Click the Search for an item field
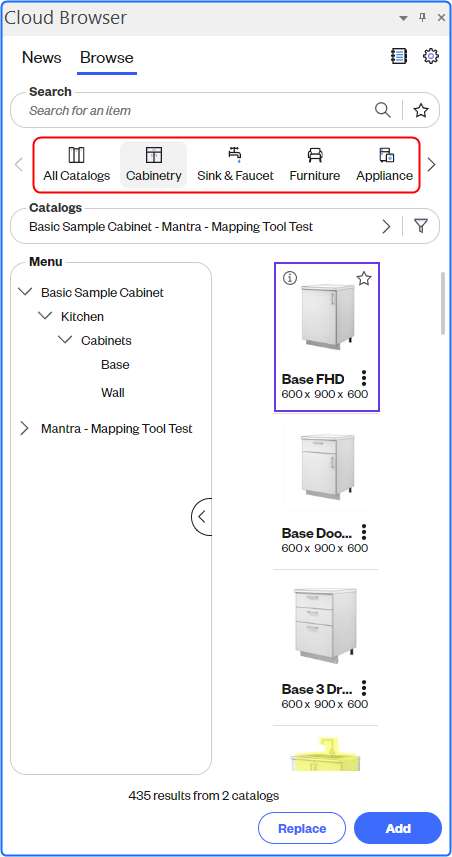The image size is (452, 857). click(197, 110)
